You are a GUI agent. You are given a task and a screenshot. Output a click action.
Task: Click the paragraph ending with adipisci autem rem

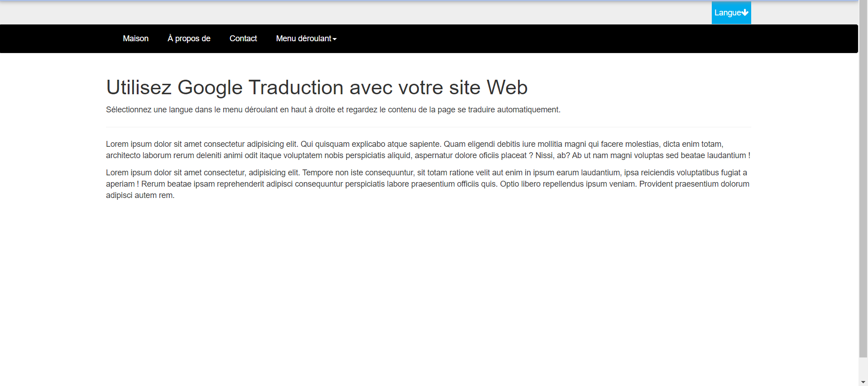[x=428, y=184]
